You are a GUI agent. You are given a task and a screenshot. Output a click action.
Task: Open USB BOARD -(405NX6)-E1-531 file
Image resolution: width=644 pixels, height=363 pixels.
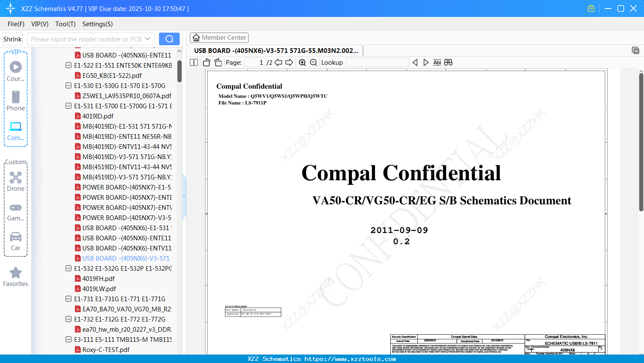127,228
